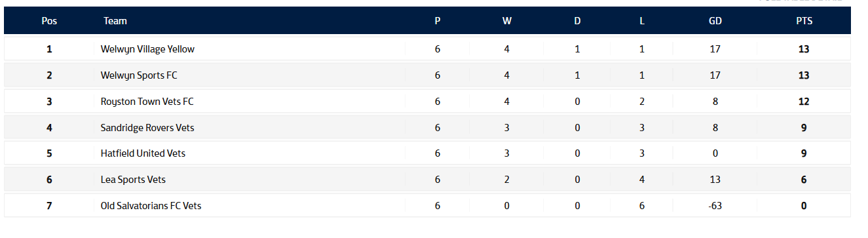The width and height of the screenshot is (868, 238).
Task: Click the L (losses) column header
Action: pyautogui.click(x=642, y=21)
